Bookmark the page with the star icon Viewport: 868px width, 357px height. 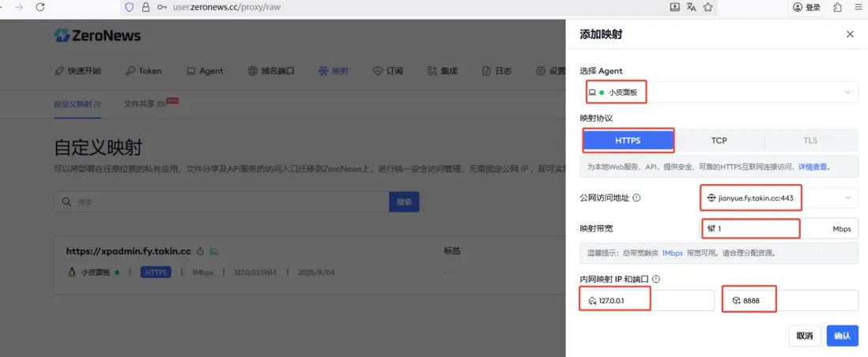pyautogui.click(x=708, y=7)
